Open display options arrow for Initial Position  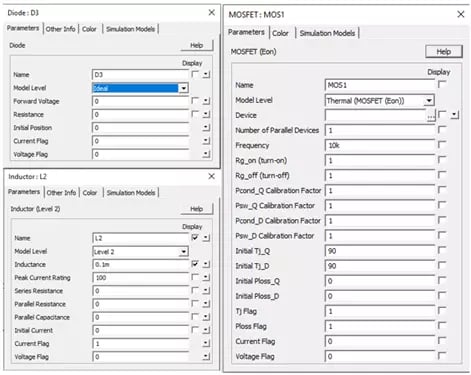coord(206,127)
